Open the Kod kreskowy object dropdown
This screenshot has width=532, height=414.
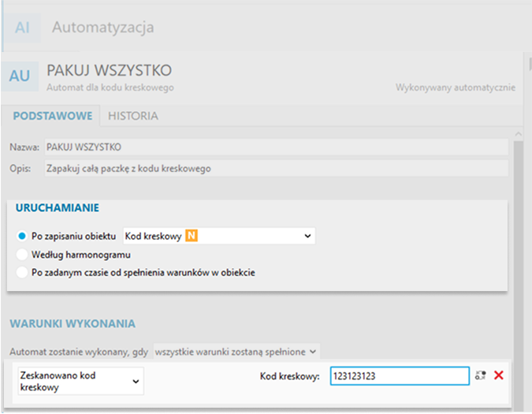click(219, 236)
